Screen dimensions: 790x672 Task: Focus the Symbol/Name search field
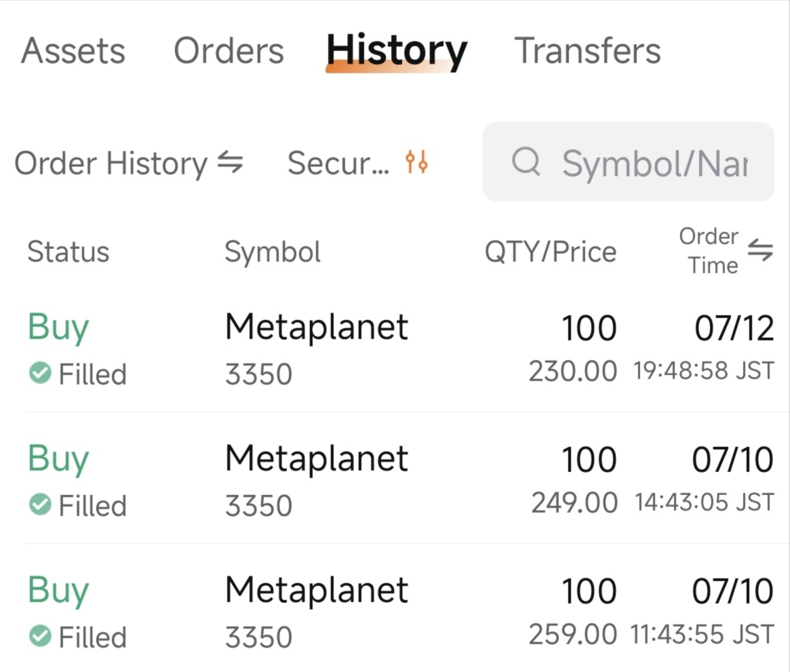coord(629,161)
